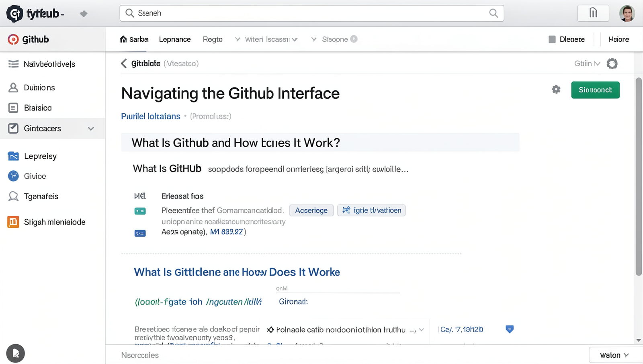This screenshot has height=364, width=643.
Task: Open the Gtiin dropdown
Action: coord(587,63)
